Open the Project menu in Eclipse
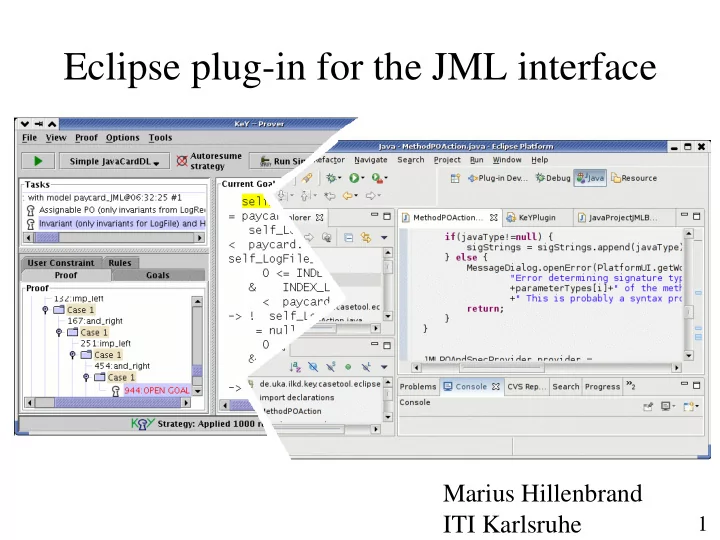720x540 pixels. click(447, 160)
